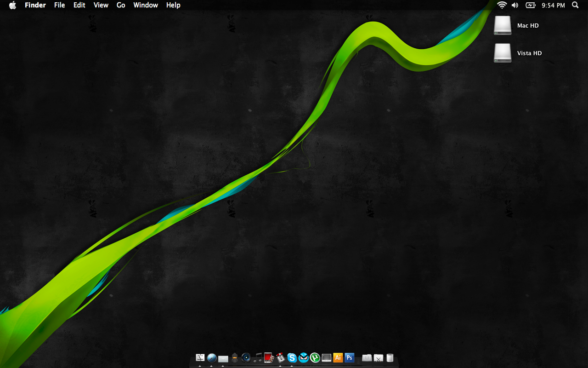This screenshot has width=588, height=368.
Task: Expand the Wi-Fi status menu
Action: click(502, 5)
